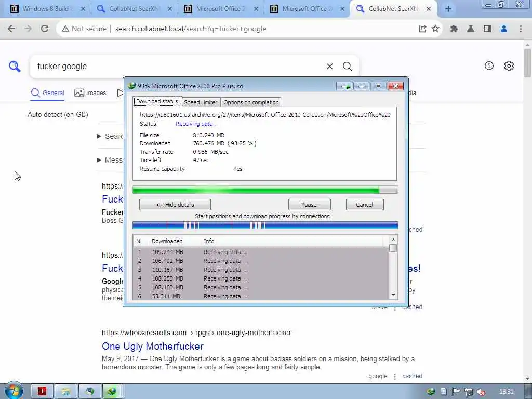
Task: Click the page vertical scrollbar thumb
Action: [x=528, y=63]
